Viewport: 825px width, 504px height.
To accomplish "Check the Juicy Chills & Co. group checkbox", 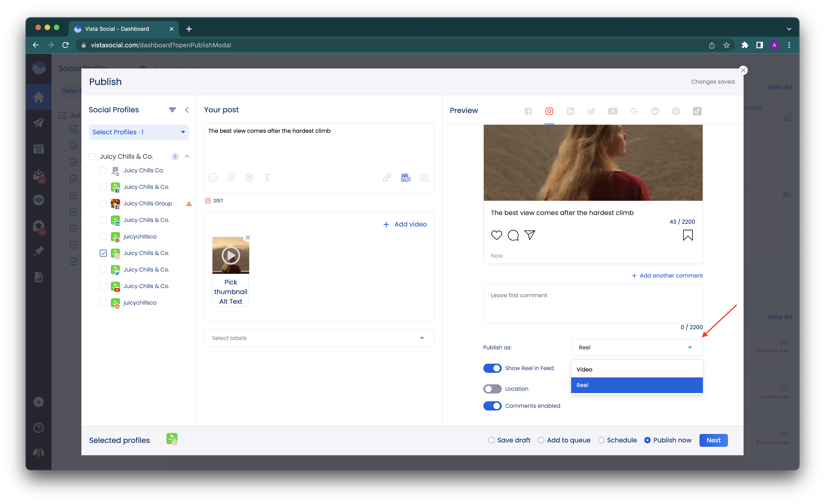I will [x=92, y=156].
